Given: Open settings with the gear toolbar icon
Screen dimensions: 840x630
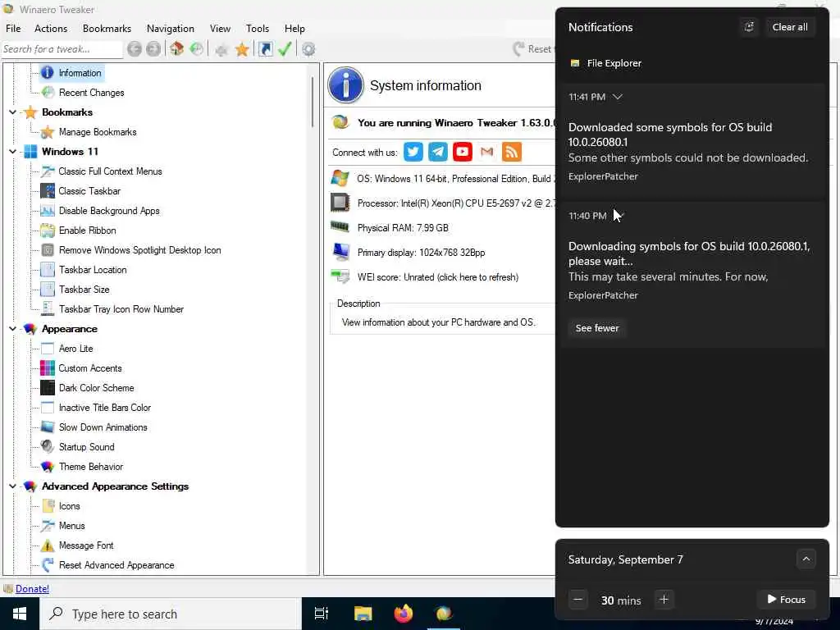Looking at the screenshot, I should pyautogui.click(x=308, y=49).
